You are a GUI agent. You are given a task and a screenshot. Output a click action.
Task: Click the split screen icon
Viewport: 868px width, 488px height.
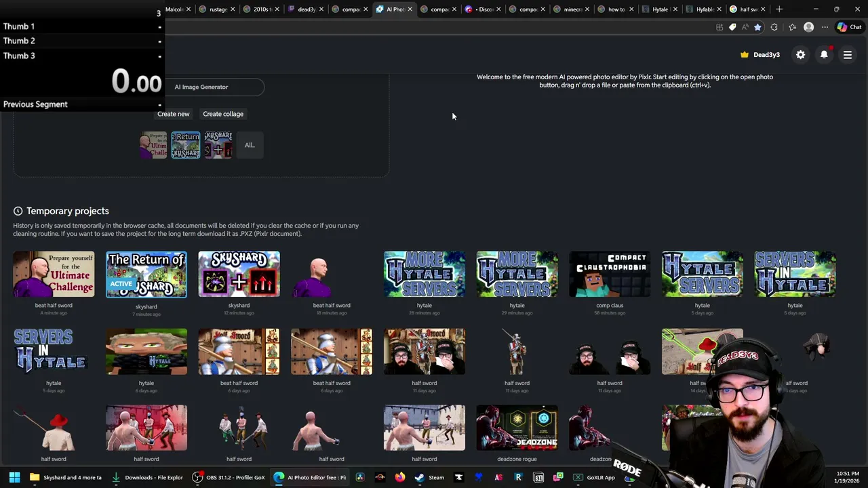[719, 27]
